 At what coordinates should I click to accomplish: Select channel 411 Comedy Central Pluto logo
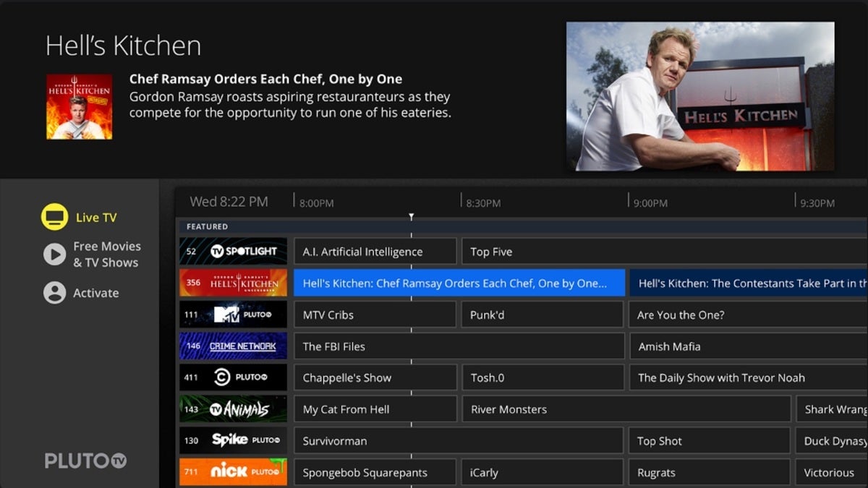233,377
